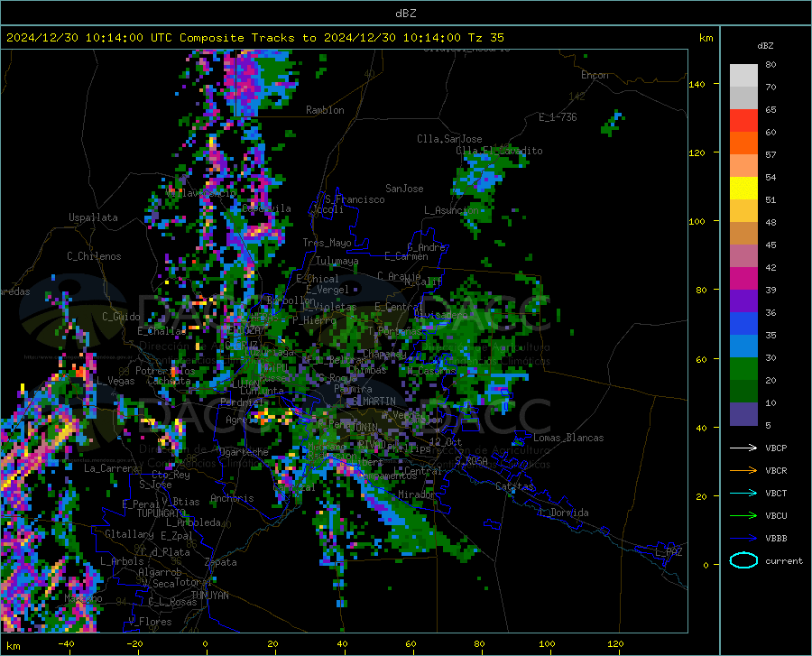Click the 'dBZ' title at top center
This screenshot has height=656, width=812.
(x=405, y=14)
